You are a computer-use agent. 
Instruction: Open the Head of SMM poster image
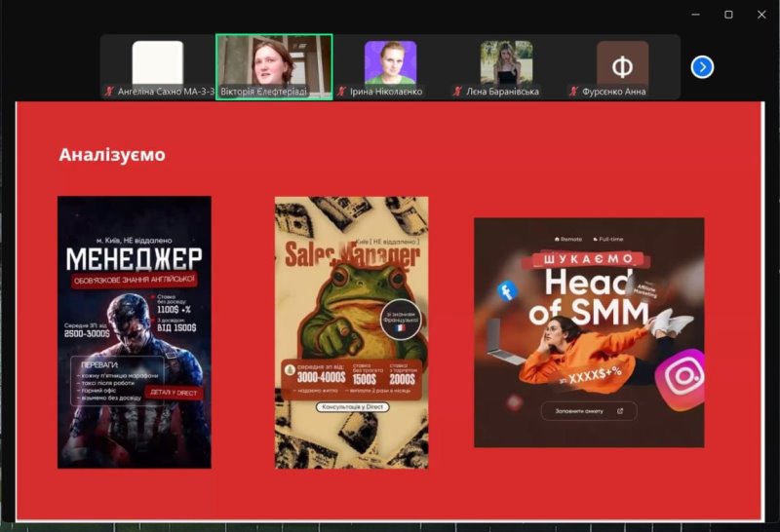[589, 332]
